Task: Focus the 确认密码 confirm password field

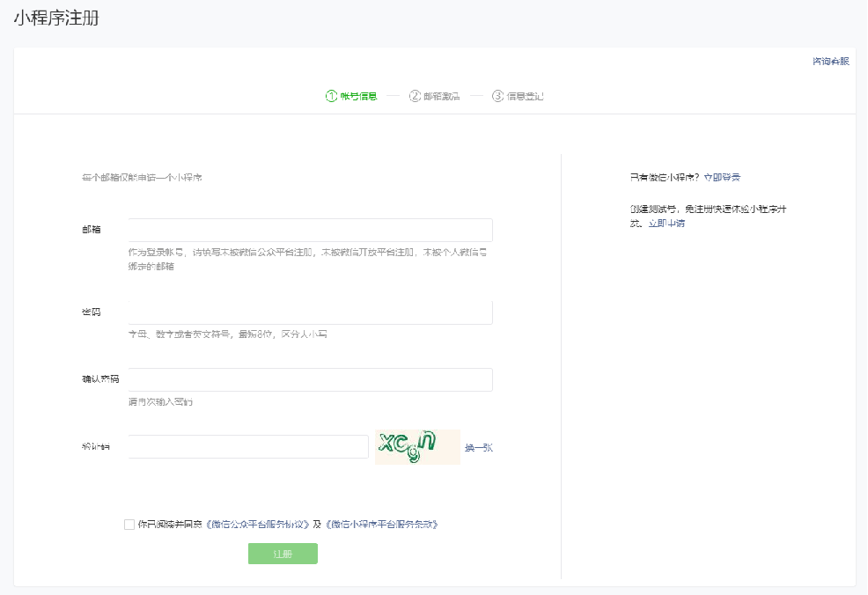Action: (x=310, y=379)
